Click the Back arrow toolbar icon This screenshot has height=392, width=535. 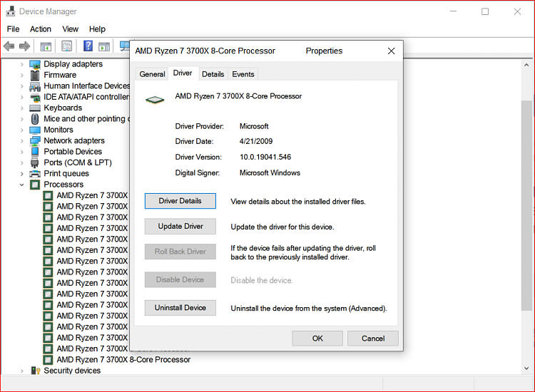(9, 46)
